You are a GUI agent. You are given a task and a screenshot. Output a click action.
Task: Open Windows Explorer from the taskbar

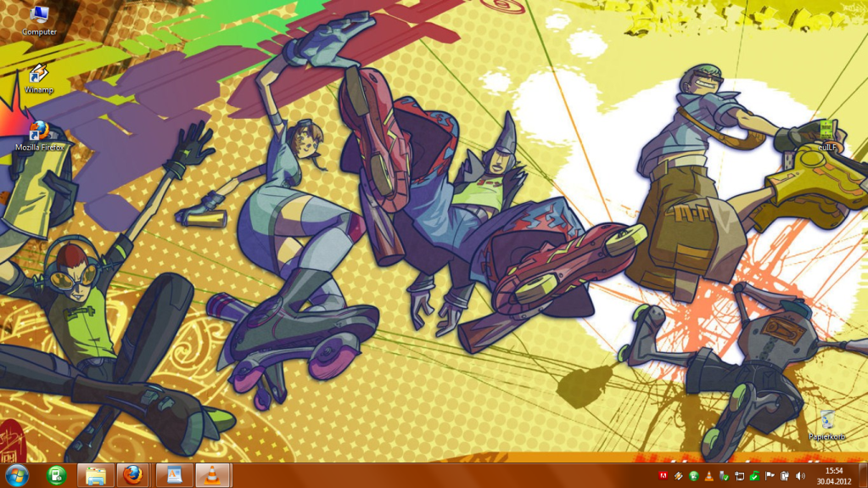[96, 476]
